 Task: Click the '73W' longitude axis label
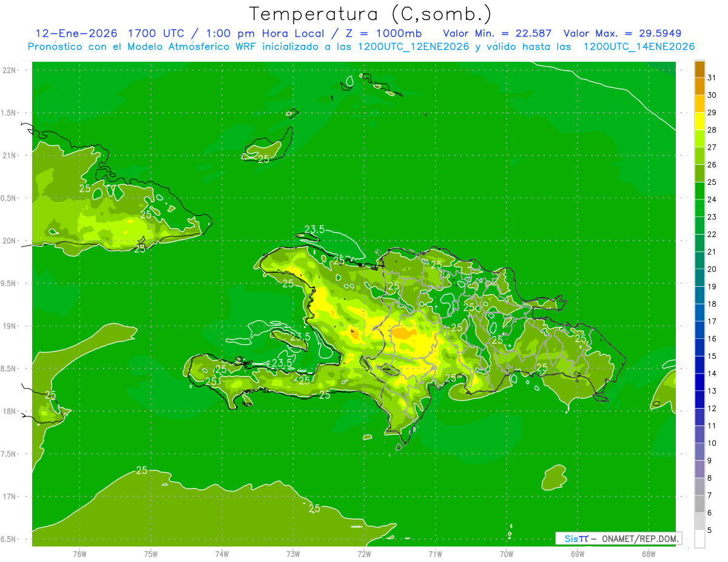pos(293,554)
